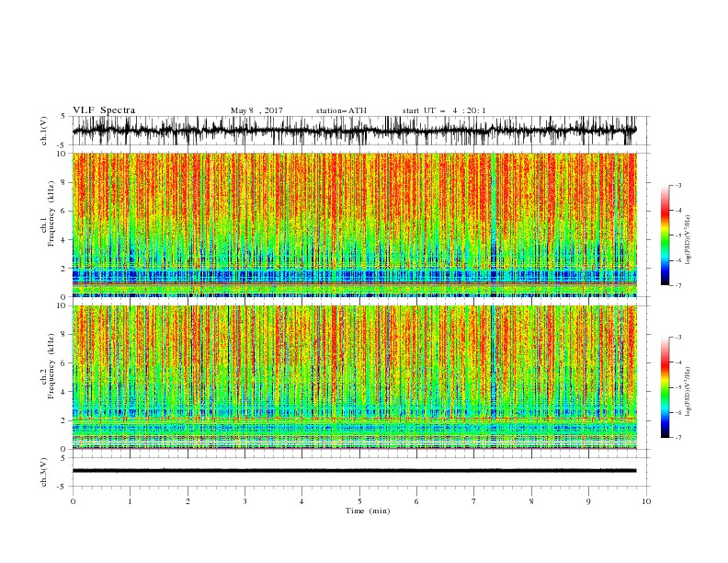Click the ch.3(V) flat waveform trace
Image resolution: width=728 pixels, height=563 pixels.
[354, 471]
